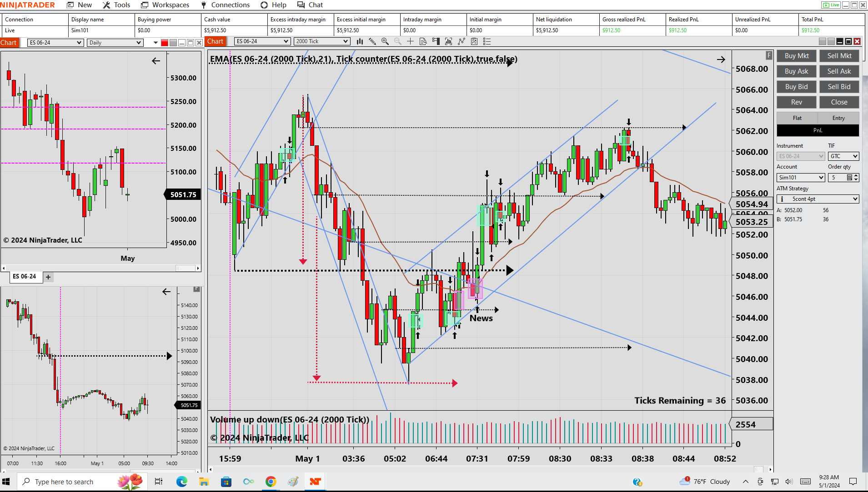
Task: Open instrument dropdown on main chart
Action: tap(262, 41)
